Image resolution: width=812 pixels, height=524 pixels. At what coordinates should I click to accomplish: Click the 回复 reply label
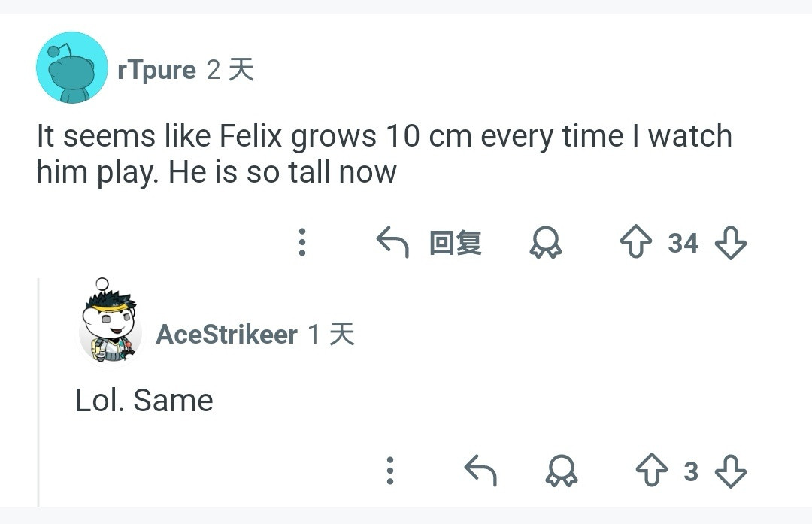pos(456,242)
